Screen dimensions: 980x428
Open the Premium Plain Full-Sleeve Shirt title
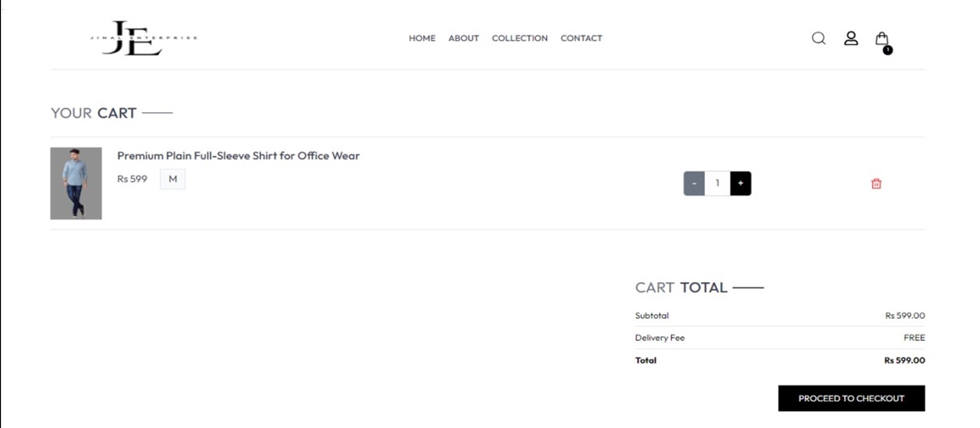(x=238, y=156)
